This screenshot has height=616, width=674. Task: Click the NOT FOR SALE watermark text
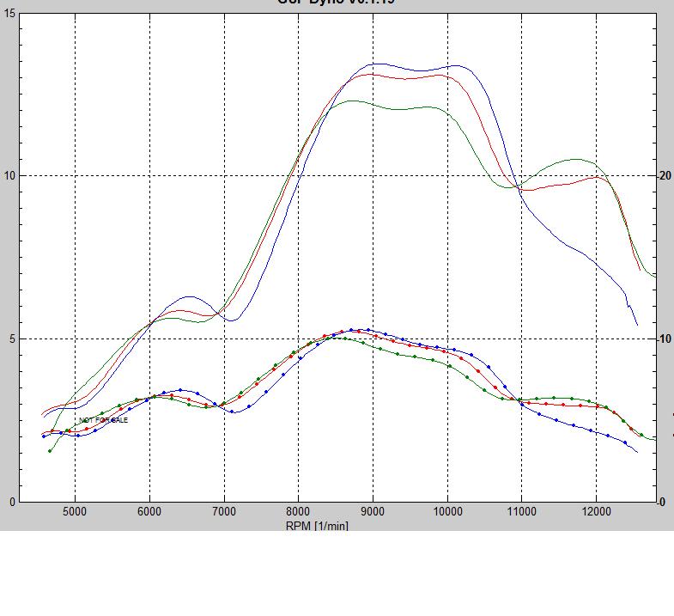point(103,420)
